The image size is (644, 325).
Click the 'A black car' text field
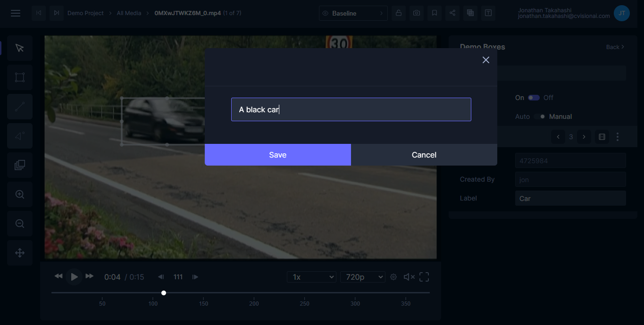[x=351, y=109]
